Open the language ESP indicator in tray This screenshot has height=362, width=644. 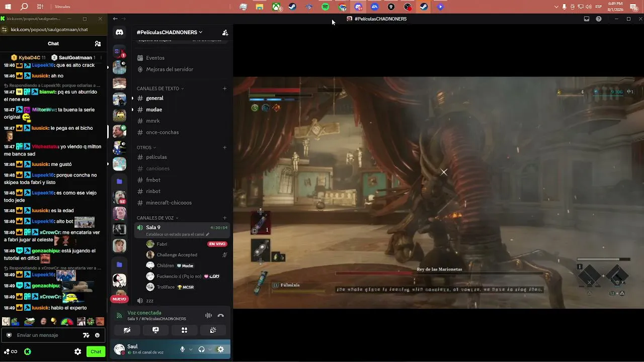[x=599, y=7]
